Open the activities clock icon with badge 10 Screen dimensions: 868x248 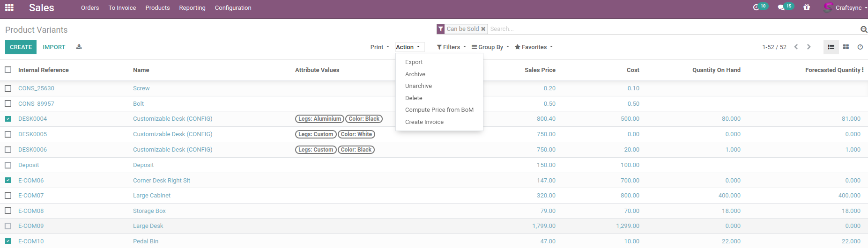point(756,7)
